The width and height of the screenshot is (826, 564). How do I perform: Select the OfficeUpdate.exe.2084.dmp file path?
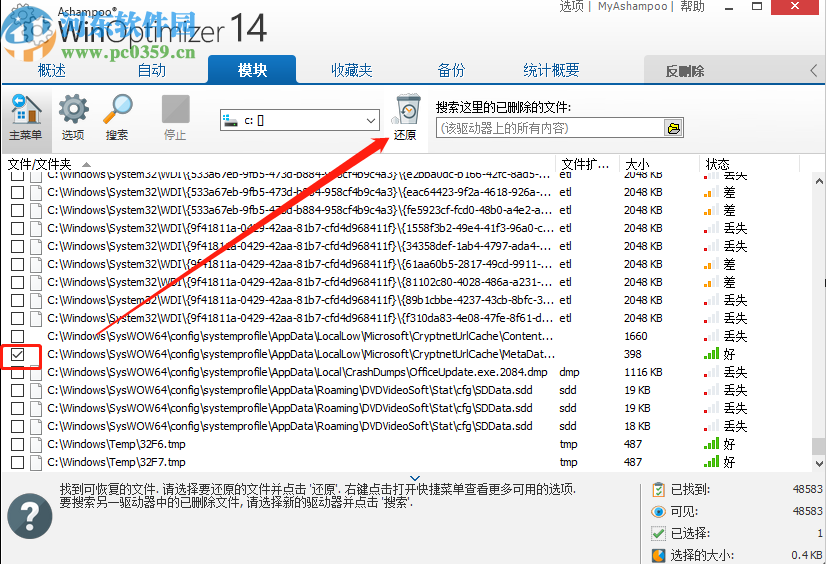click(x=297, y=372)
